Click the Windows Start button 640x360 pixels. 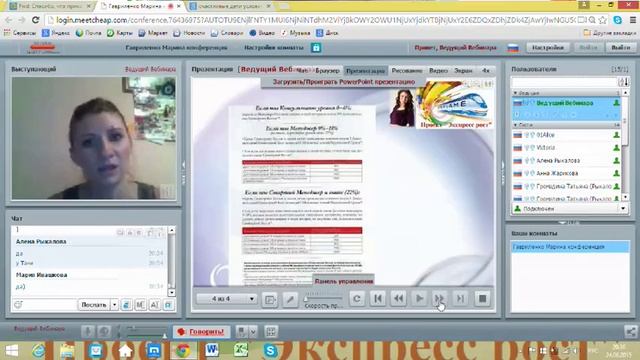(x=11, y=350)
